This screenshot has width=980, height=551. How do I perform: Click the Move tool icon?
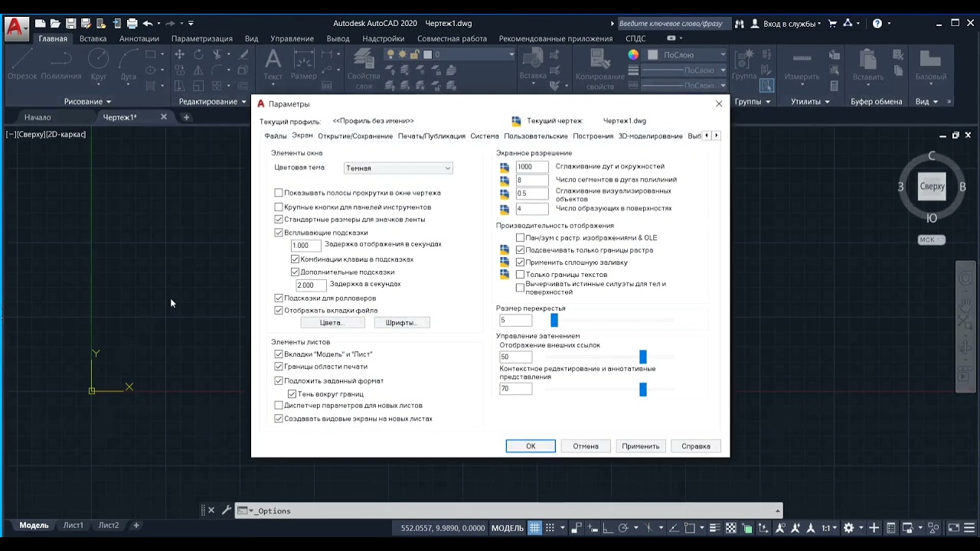179,54
